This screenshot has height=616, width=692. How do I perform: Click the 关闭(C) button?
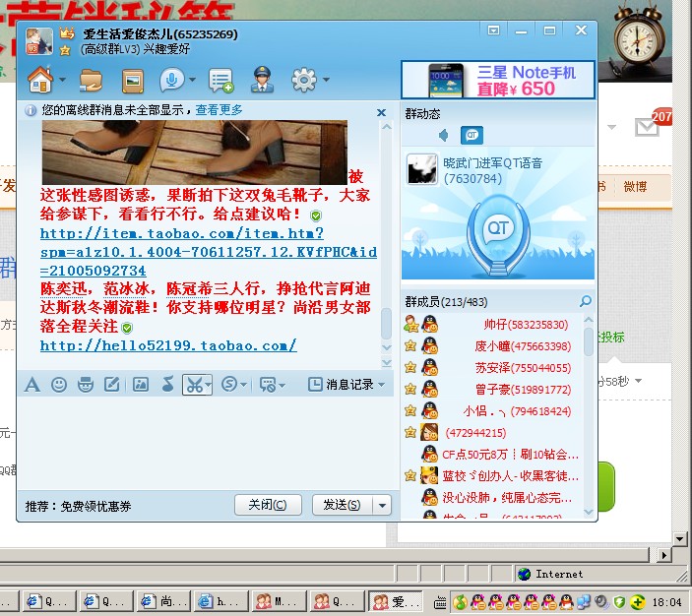(x=268, y=505)
